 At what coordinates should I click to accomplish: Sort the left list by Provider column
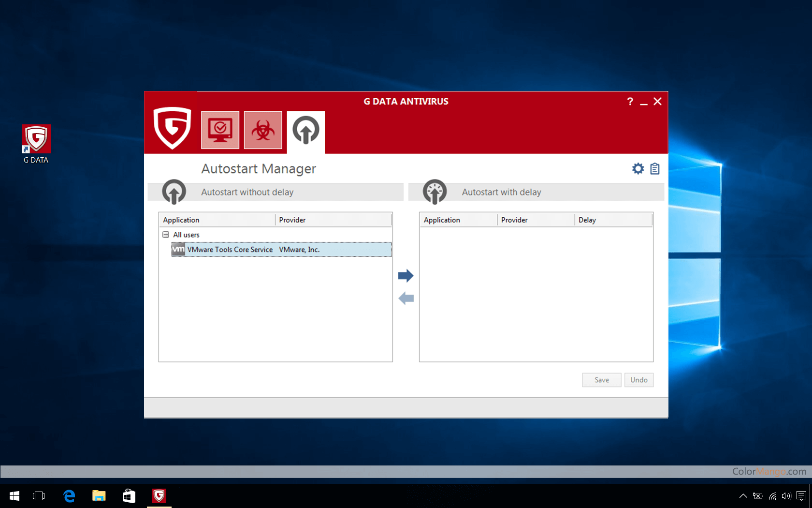coord(292,219)
